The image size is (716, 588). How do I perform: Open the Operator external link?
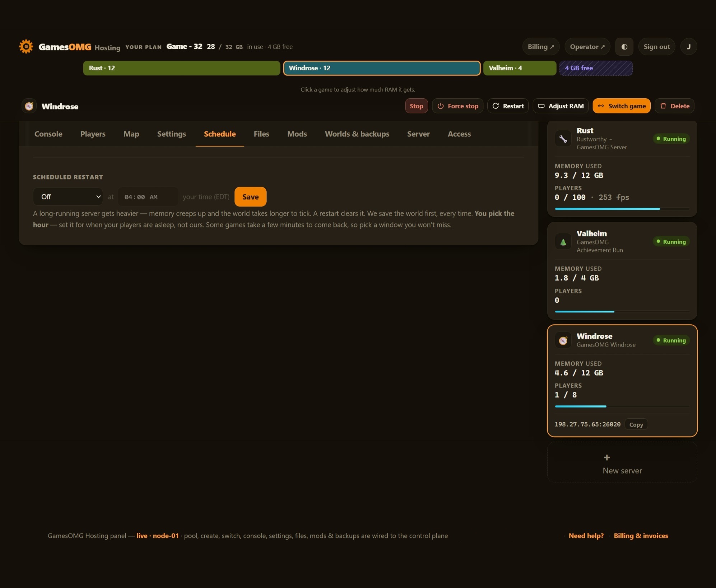click(587, 47)
